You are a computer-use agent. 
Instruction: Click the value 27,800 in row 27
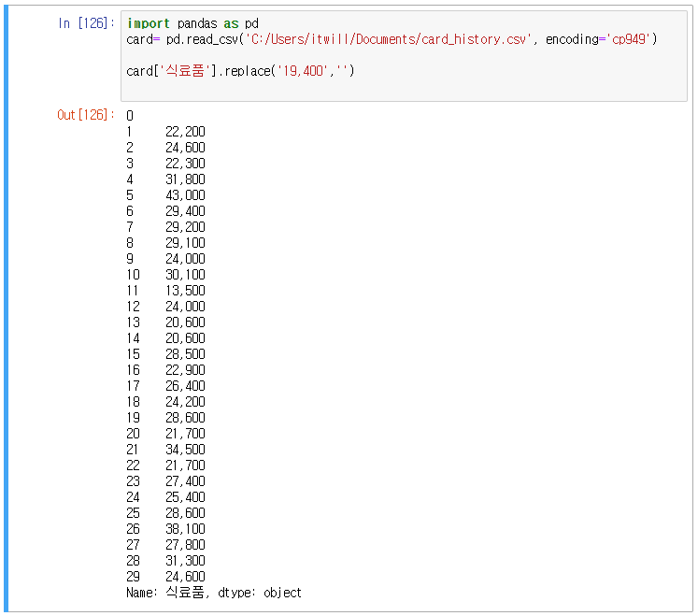pyautogui.click(x=185, y=545)
